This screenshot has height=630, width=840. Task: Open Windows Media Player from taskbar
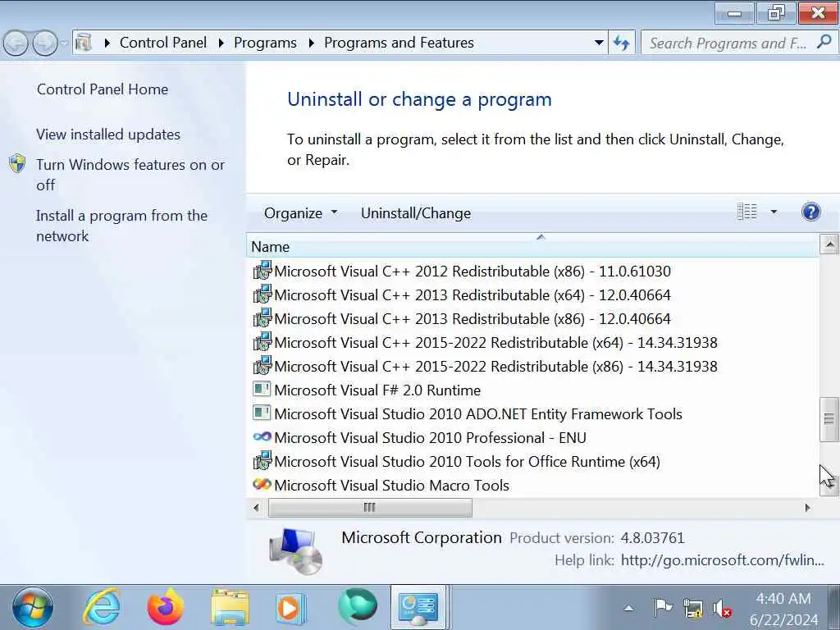(x=291, y=609)
